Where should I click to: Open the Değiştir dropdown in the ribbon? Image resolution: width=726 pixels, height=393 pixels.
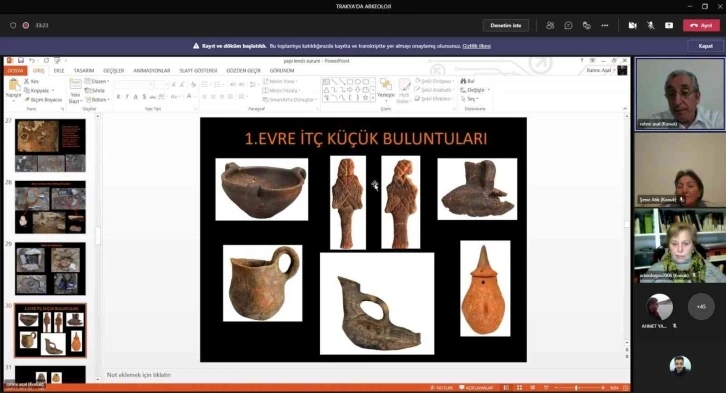(x=475, y=90)
